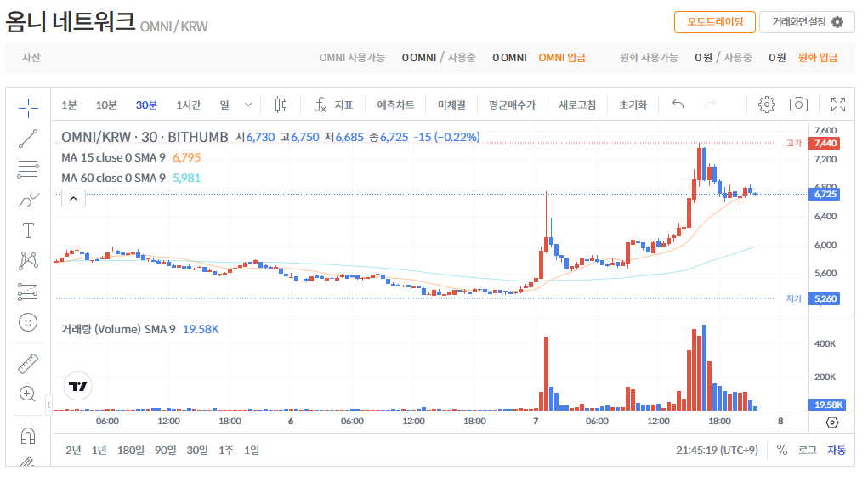Open the prediction and measurement tools

[28, 292]
